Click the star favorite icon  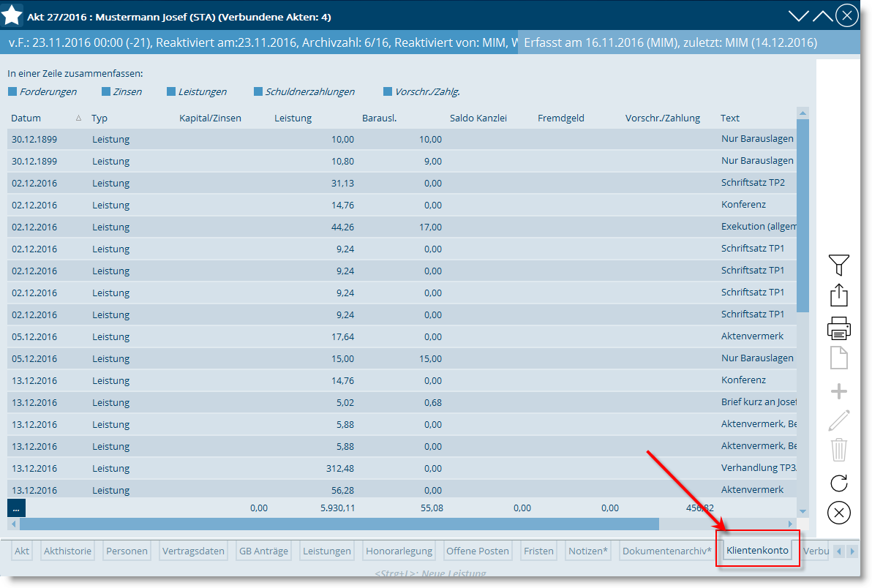click(12, 15)
